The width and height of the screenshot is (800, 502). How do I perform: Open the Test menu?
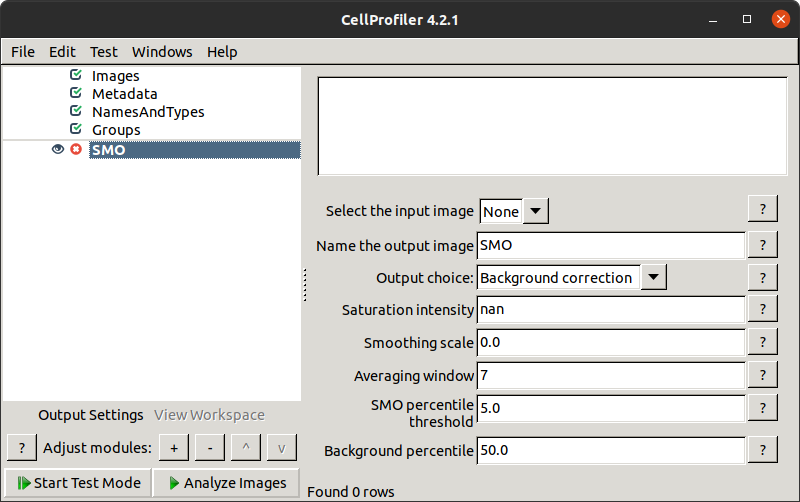coord(104,52)
